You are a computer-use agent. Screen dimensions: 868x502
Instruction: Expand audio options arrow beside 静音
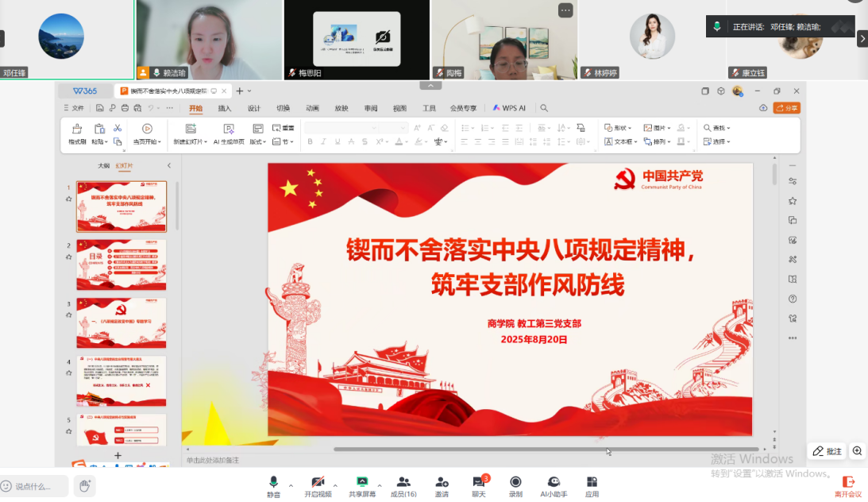pos(291,485)
